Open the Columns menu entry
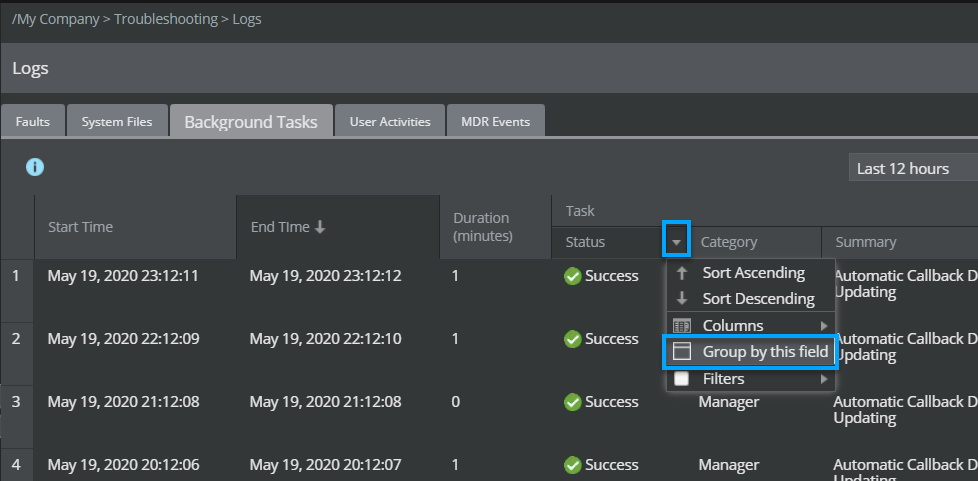Viewport: 978px width, 481px height. coord(751,326)
